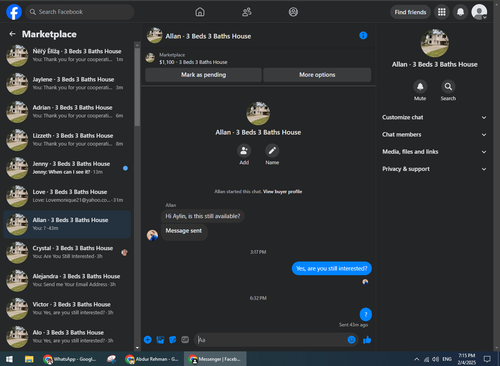Open the Crystal conversation
This screenshot has height=366, width=500.
[67, 252]
